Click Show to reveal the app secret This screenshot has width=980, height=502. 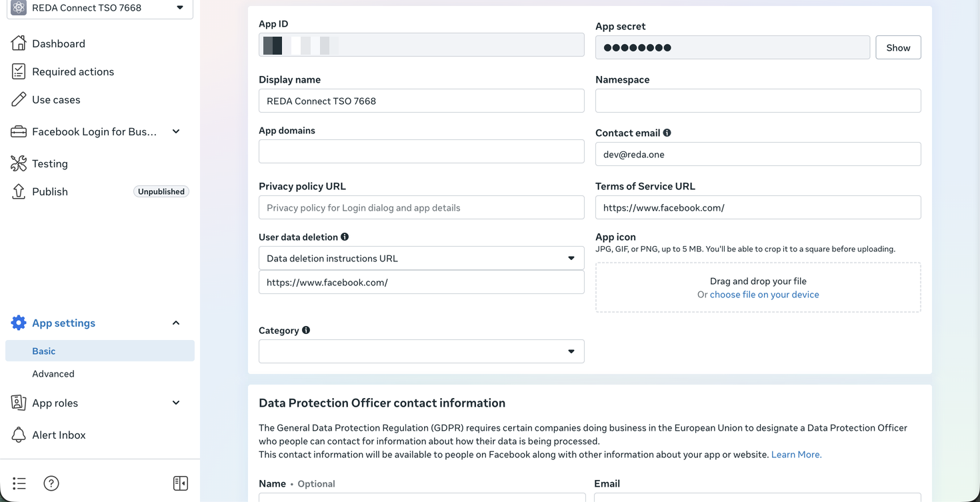pyautogui.click(x=898, y=47)
